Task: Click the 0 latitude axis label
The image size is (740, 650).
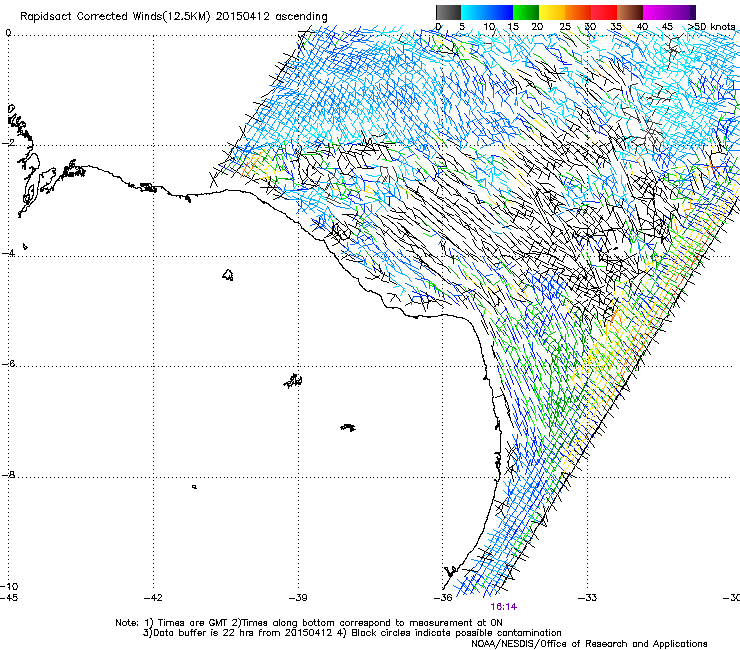Action: coord(8,33)
